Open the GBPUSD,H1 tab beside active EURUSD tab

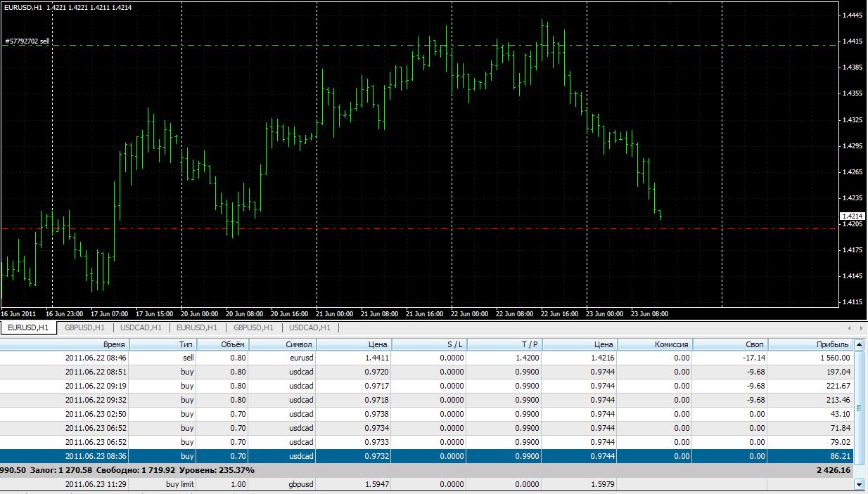[x=84, y=327]
